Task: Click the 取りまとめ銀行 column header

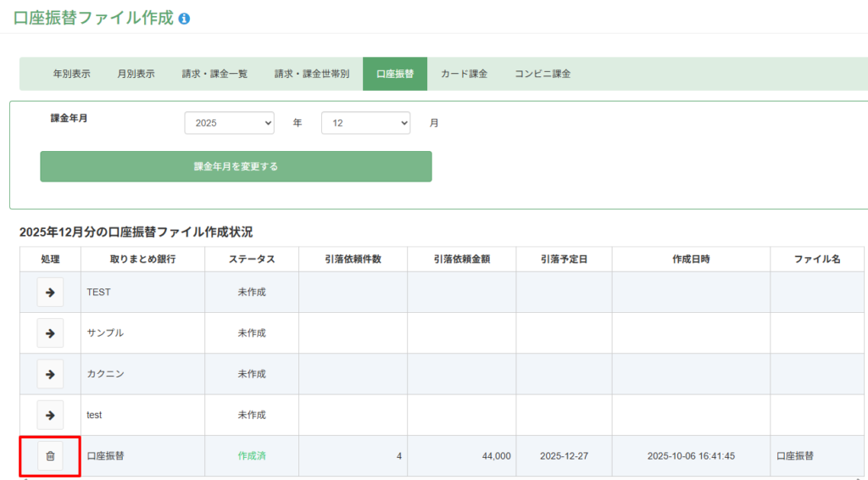Action: (142, 260)
